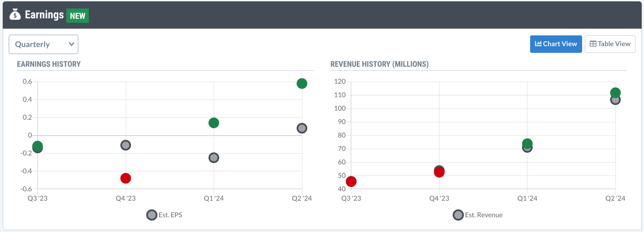Select the grey Q4 '23 estimated EPS point

pos(126,145)
